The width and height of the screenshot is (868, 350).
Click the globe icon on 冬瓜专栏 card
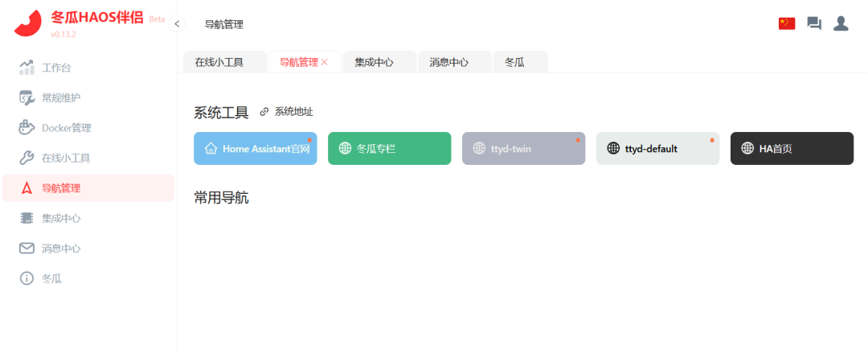click(345, 148)
